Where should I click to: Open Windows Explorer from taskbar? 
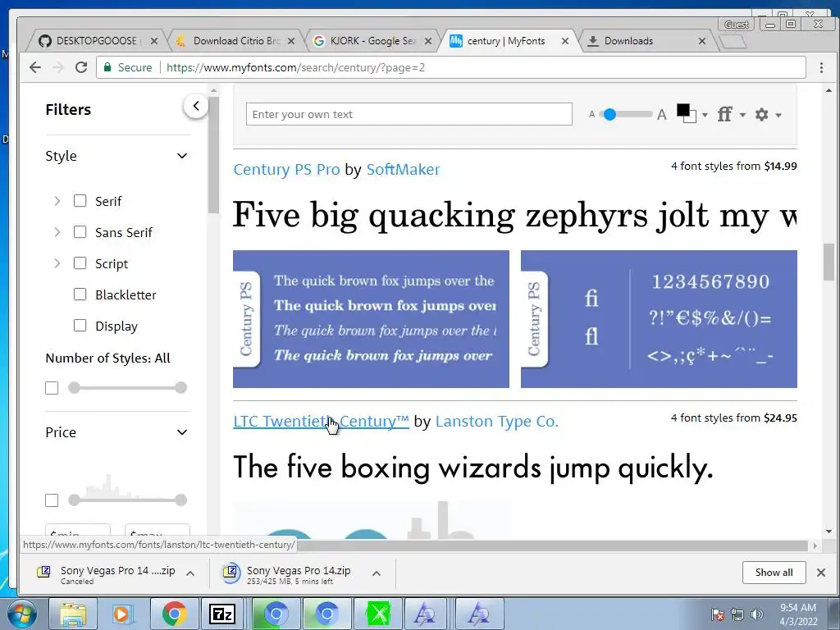click(x=73, y=614)
